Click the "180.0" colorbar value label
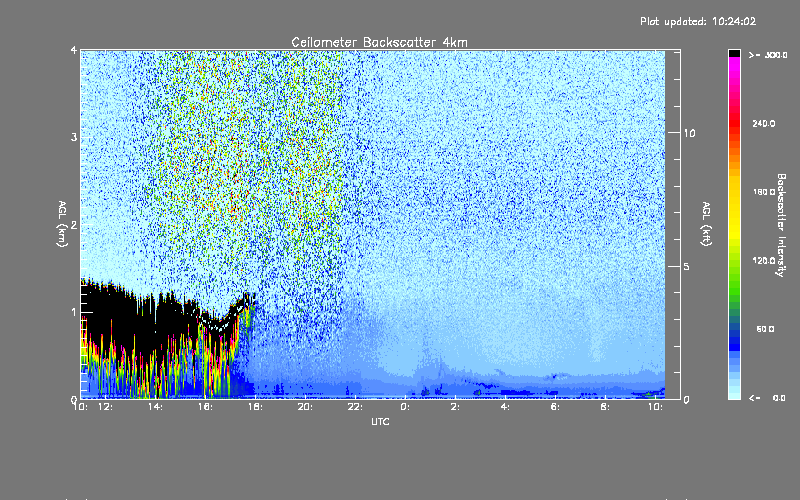Image resolution: width=800 pixels, height=500 pixels. click(764, 192)
